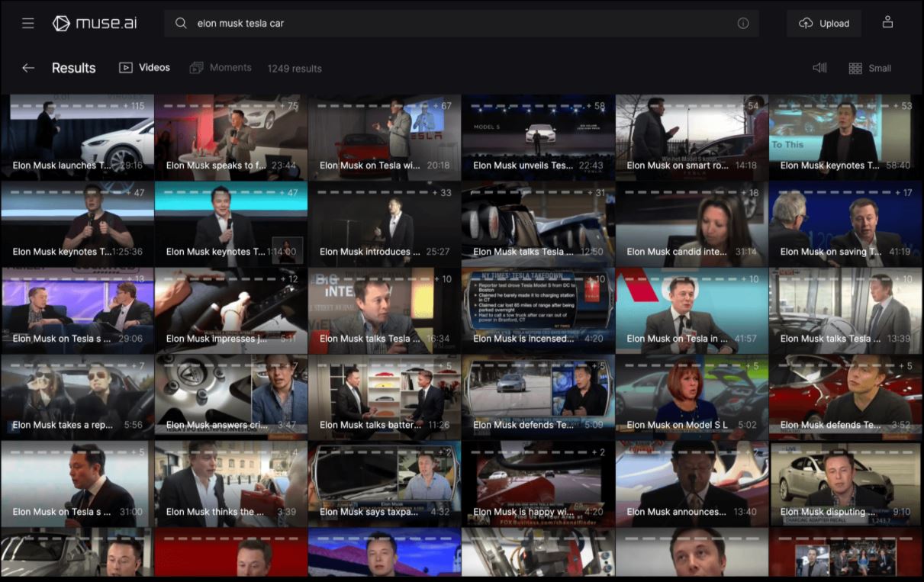Open video 'Elon Musk talks Tesla ...' 12:50
This screenshot has width=924, height=582.
(538, 224)
